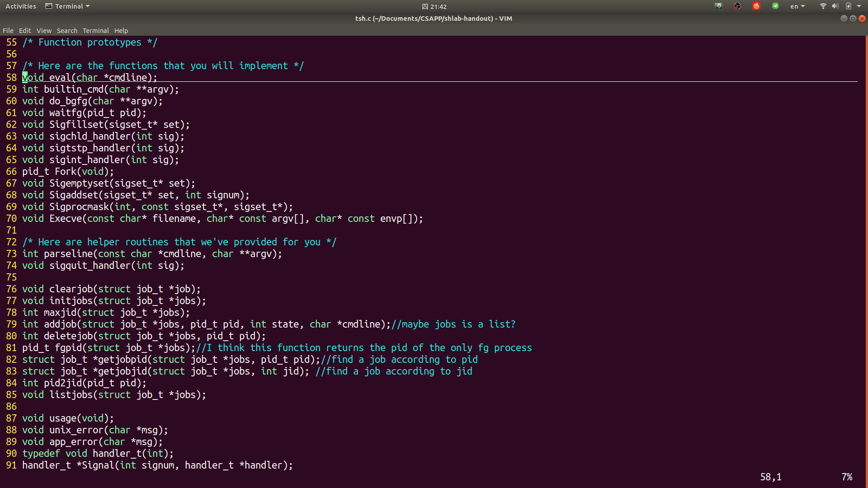Open the system menu arrow at top right
This screenshot has height=488, width=868.
[859, 6]
